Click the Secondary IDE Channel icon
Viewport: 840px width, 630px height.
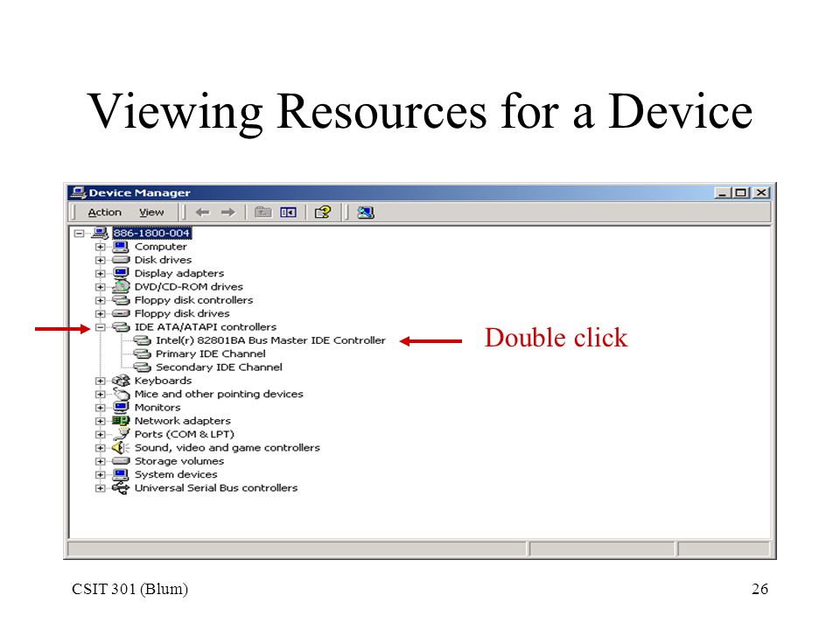click(142, 367)
